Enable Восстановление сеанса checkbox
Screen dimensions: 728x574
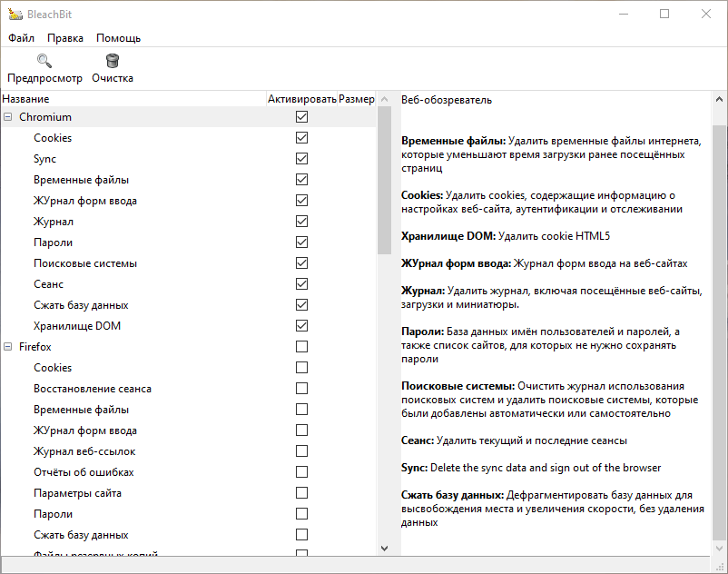[301, 389]
